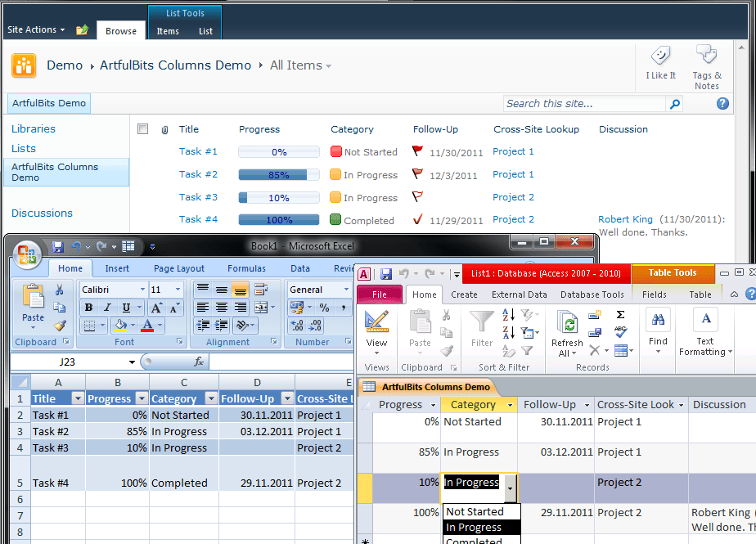Click the red File tab in Access

(x=380, y=294)
